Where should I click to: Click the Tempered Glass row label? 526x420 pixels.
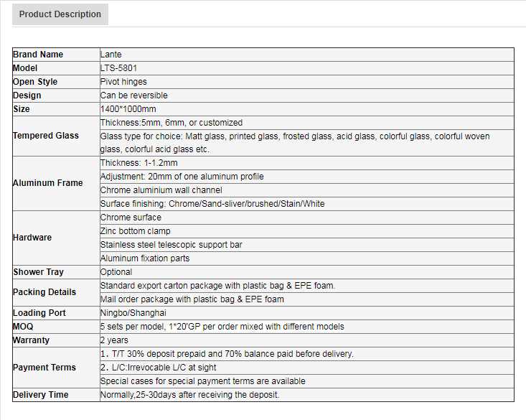46,136
